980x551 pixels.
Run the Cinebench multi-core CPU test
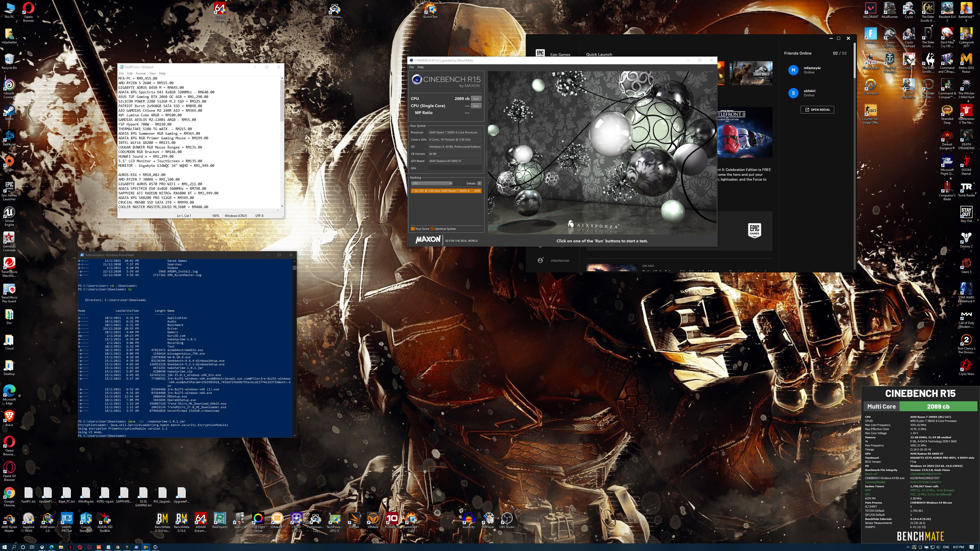[475, 98]
